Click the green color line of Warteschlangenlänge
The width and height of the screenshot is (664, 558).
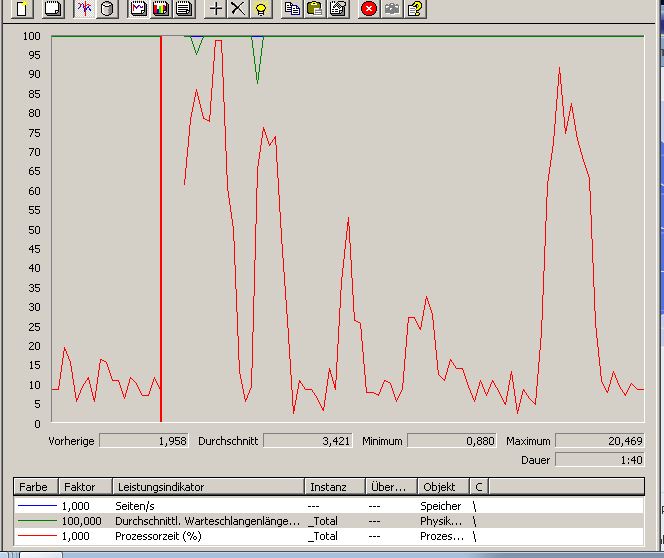tap(37, 521)
